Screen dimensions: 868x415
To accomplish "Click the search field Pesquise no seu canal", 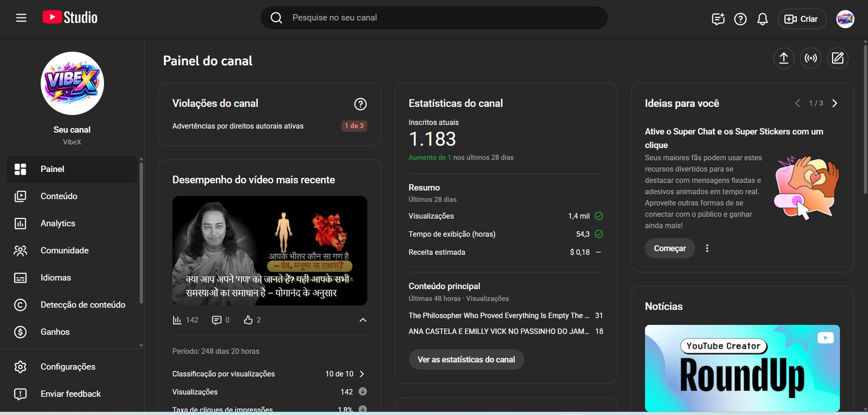I will click(x=434, y=18).
